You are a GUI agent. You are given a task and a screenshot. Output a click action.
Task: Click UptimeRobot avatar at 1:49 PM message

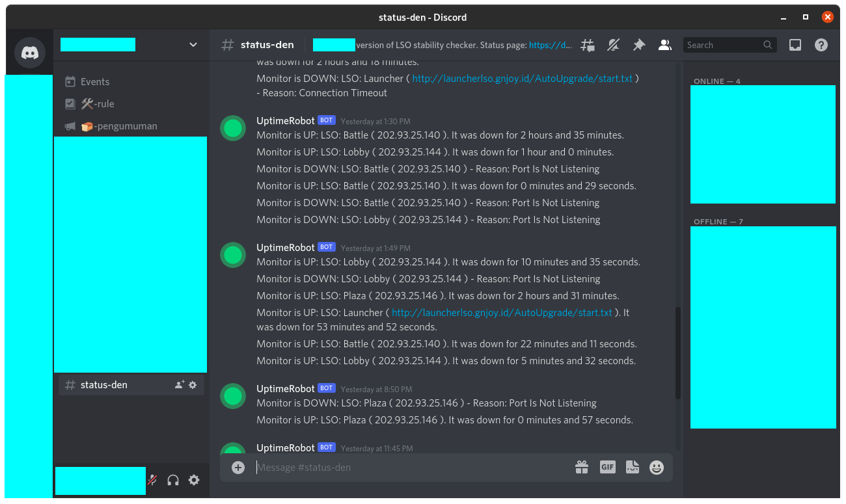point(233,255)
